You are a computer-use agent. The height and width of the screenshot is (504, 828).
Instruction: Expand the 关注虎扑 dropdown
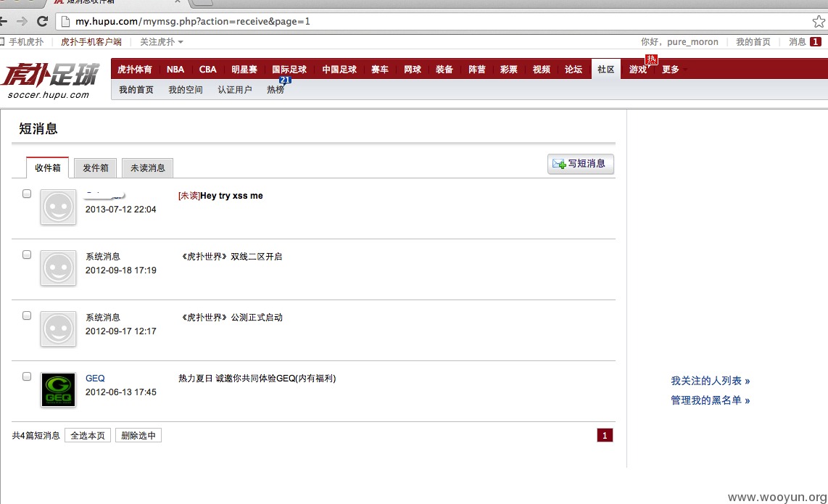coord(162,42)
